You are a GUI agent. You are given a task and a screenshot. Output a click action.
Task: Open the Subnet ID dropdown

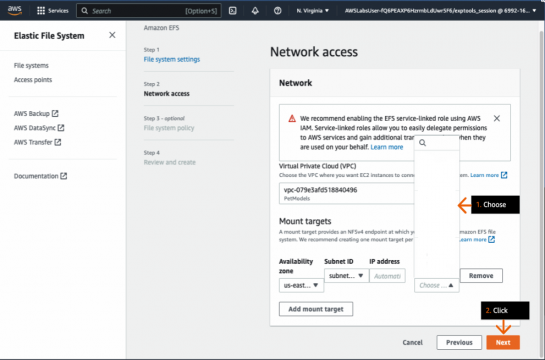point(346,276)
